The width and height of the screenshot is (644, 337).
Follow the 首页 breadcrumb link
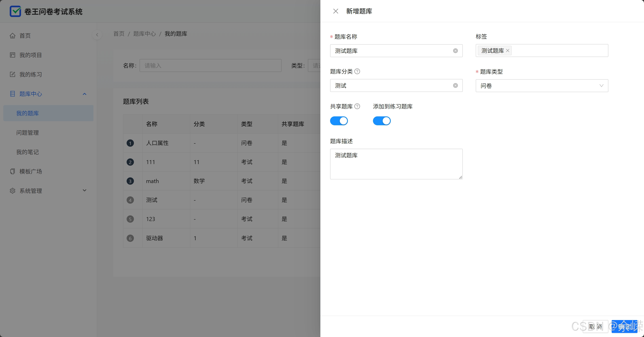[x=119, y=34]
